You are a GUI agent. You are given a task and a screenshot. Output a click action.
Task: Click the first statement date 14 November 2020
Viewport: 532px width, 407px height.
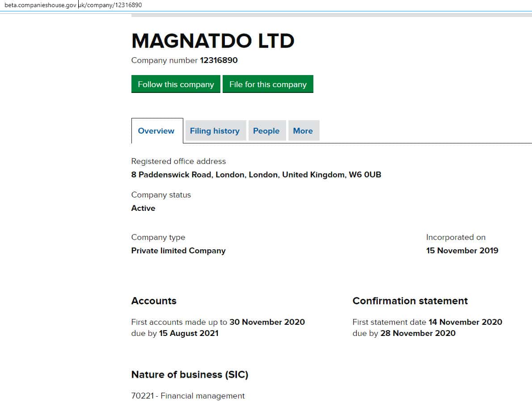tap(465, 322)
